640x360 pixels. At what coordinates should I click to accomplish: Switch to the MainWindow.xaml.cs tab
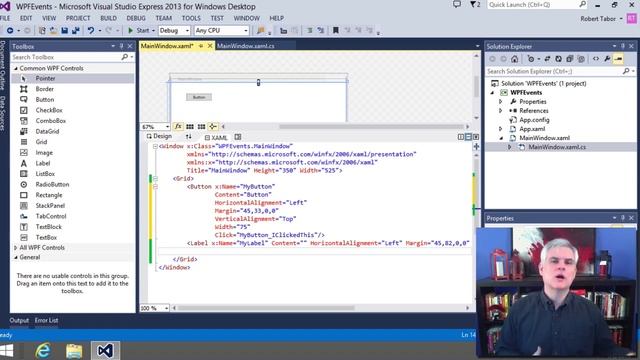[246, 46]
